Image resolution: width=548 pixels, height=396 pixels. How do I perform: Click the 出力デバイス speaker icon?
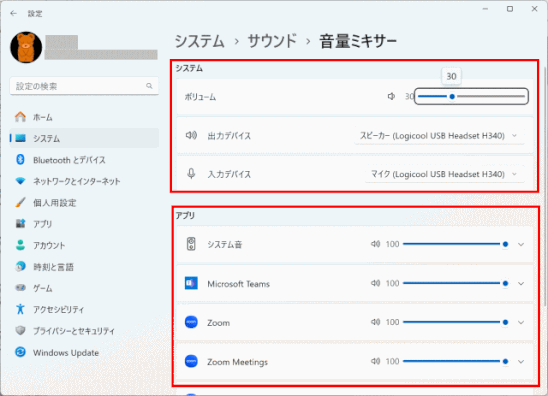point(191,135)
